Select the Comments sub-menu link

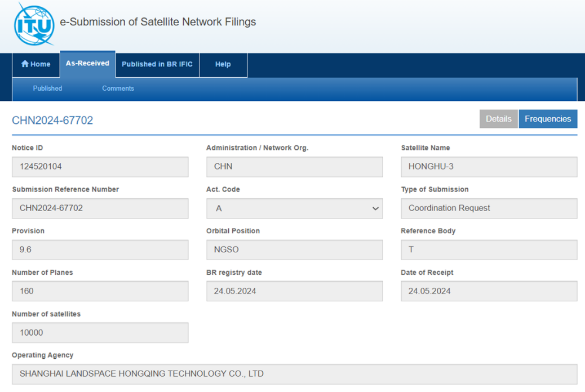[x=118, y=88]
